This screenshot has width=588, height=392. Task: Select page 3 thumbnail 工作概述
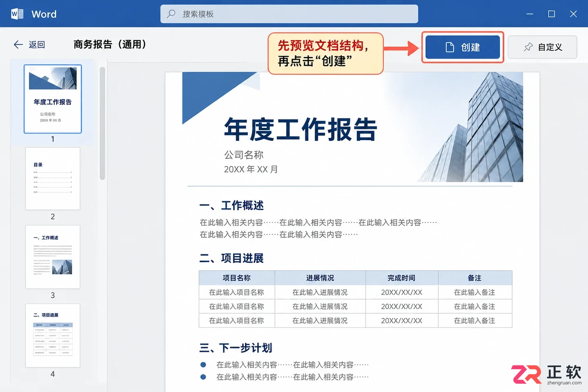point(53,257)
